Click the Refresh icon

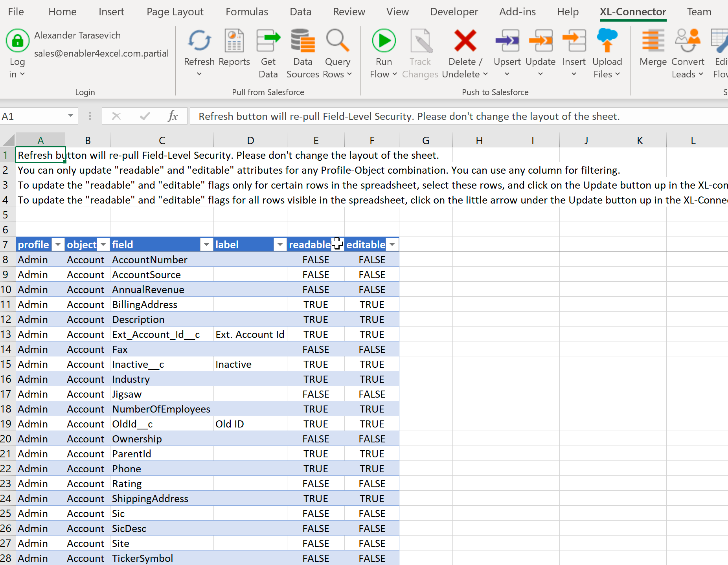point(199,40)
